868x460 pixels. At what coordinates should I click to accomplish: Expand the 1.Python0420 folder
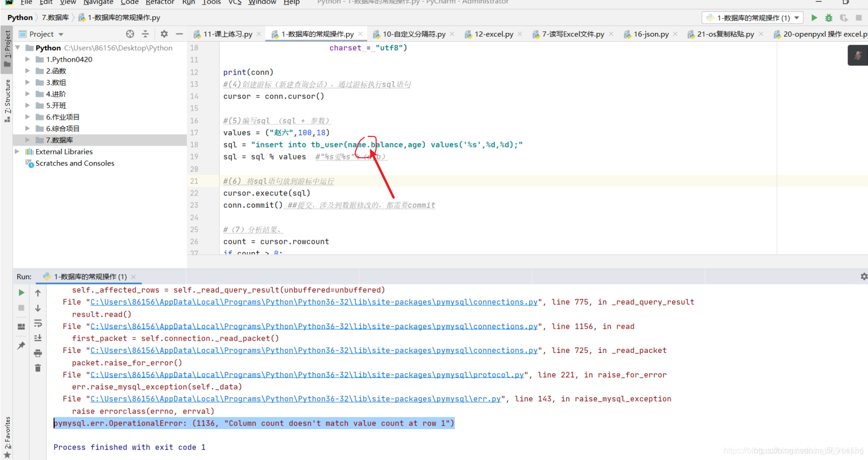pos(27,59)
